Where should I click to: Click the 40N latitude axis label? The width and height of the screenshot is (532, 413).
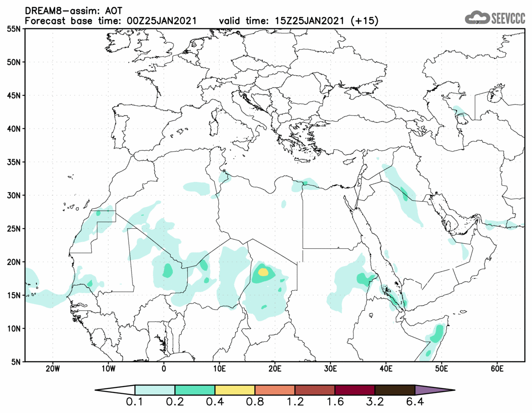(14, 129)
